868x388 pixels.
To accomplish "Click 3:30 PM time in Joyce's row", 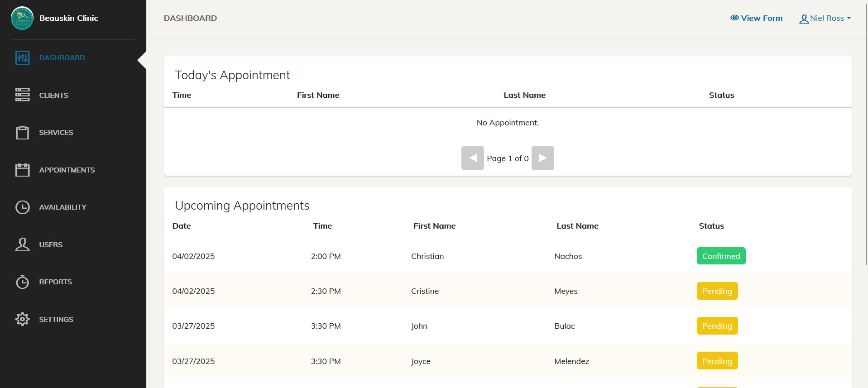I will pyautogui.click(x=326, y=361).
